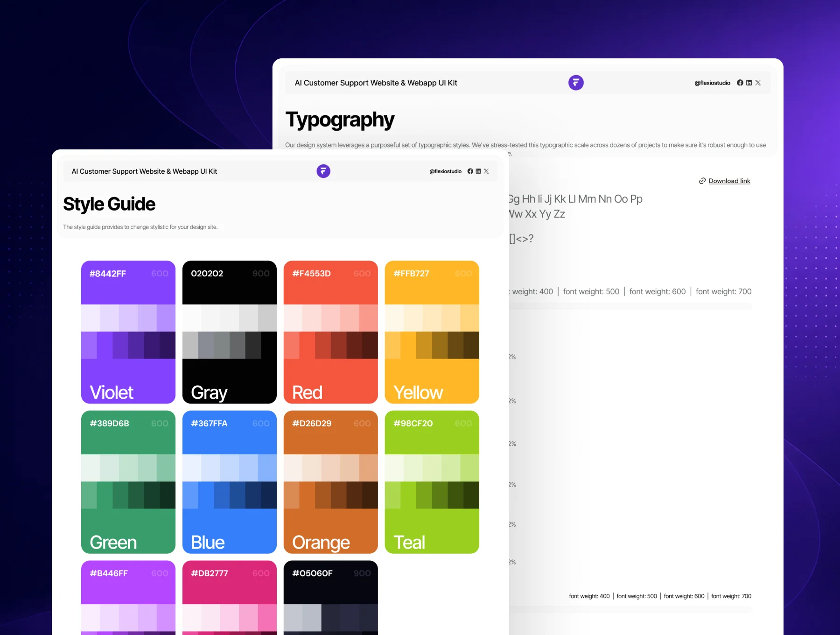Click lower 'font weight: 400' label
The image size is (840, 635).
589,596
